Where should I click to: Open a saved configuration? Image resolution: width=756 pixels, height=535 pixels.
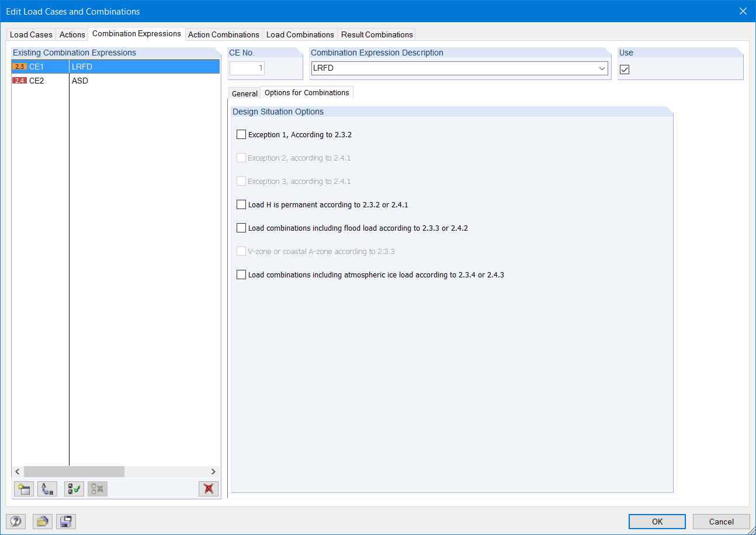point(42,521)
